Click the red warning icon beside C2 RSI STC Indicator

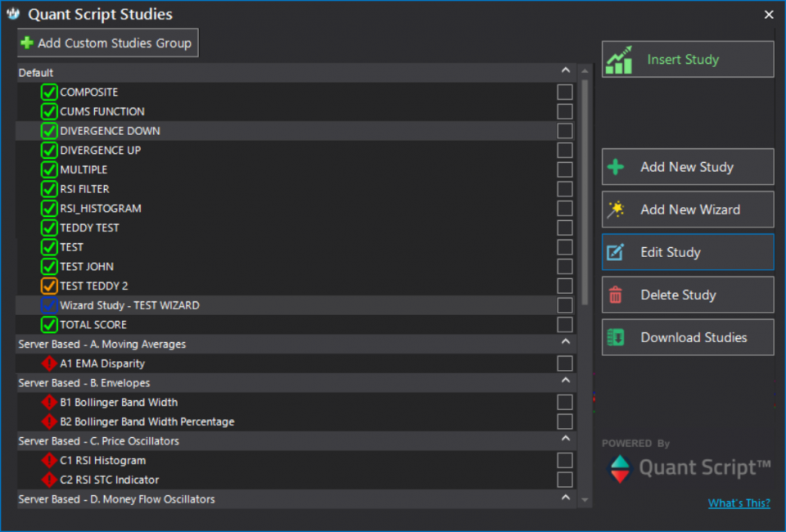point(48,480)
